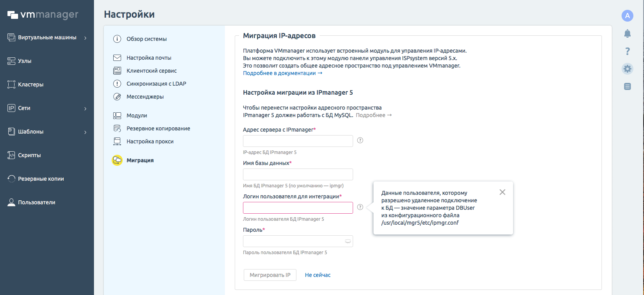The height and width of the screenshot is (295, 644).
Task: Select Модули settings item
Action: click(x=137, y=115)
